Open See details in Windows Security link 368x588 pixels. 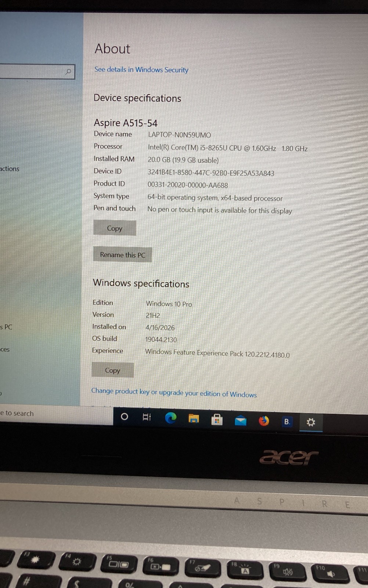pos(141,69)
